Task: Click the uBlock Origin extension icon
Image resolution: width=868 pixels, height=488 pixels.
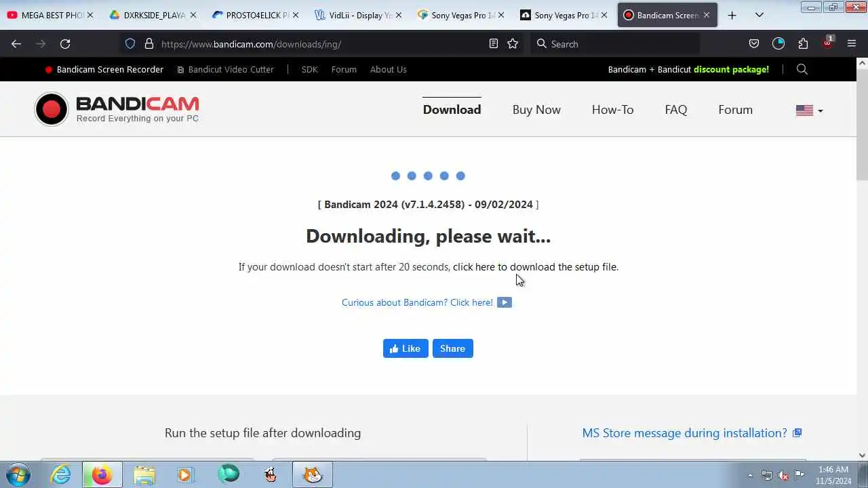Action: [x=827, y=43]
